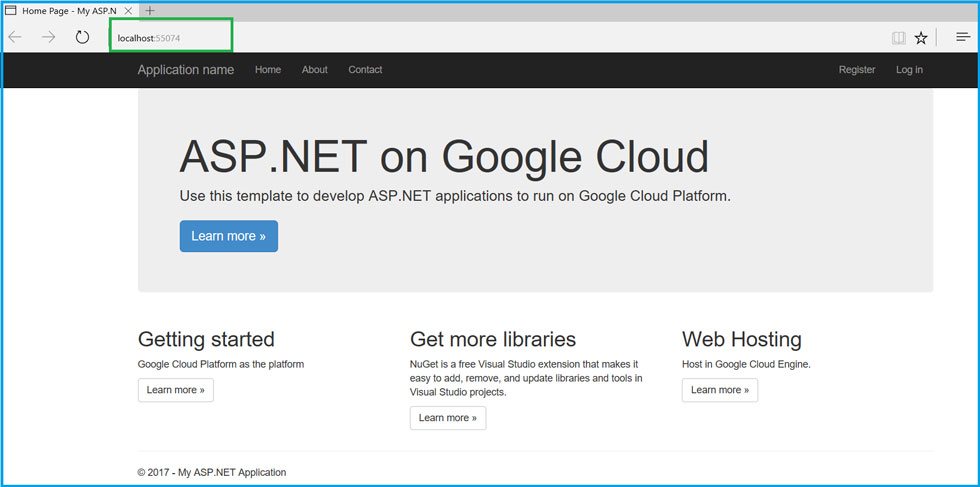
Task: Click the NuGet description paragraph
Action: pos(526,378)
